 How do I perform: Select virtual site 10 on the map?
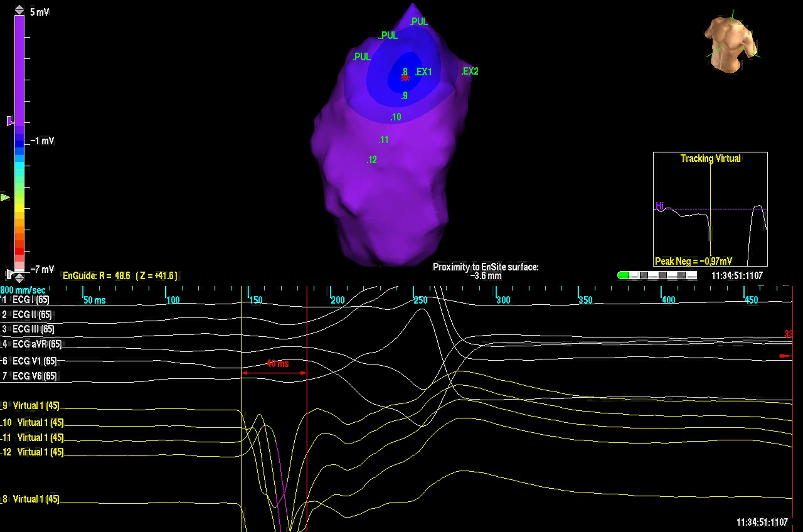[x=396, y=117]
